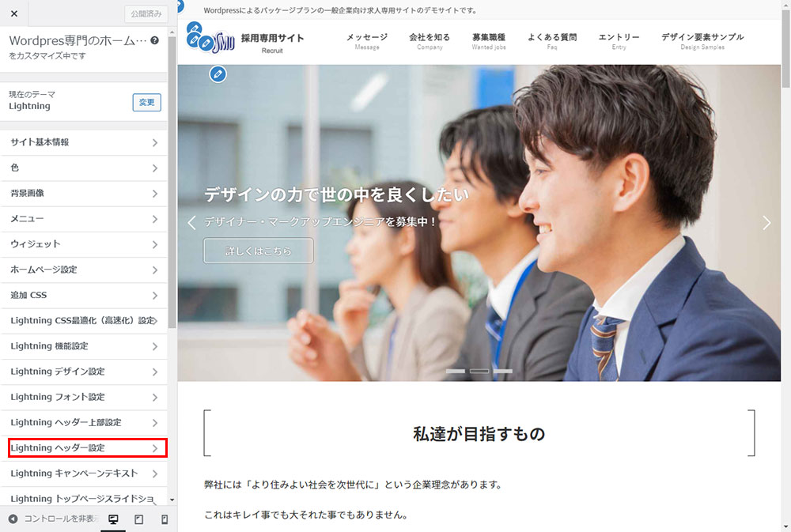Expand the 追加 CSS section

click(84, 295)
